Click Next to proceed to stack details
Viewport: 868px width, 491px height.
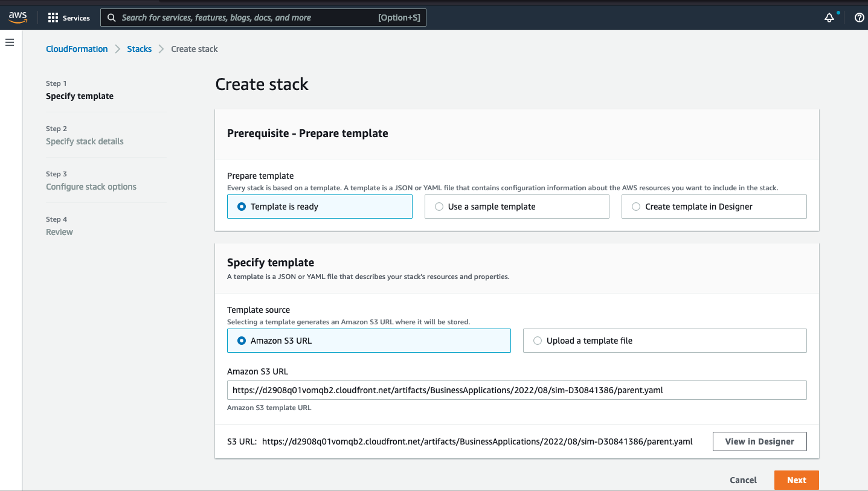pos(796,480)
